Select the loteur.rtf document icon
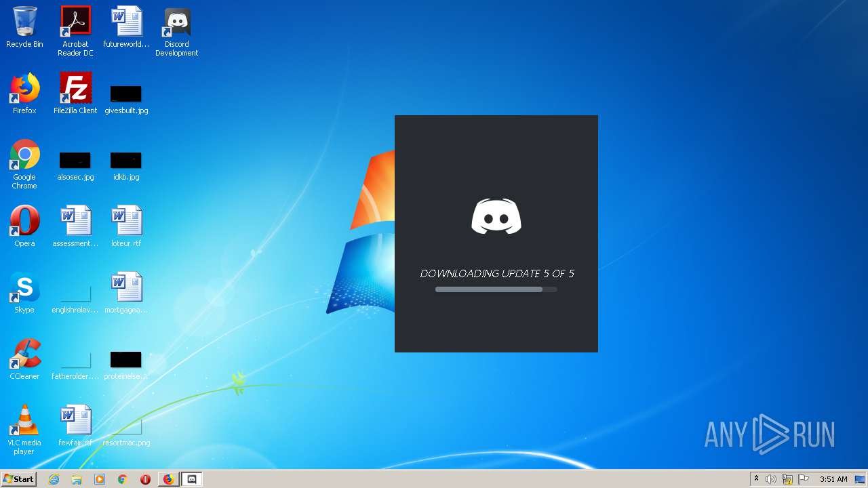This screenshot has height=488, width=868. 126,226
